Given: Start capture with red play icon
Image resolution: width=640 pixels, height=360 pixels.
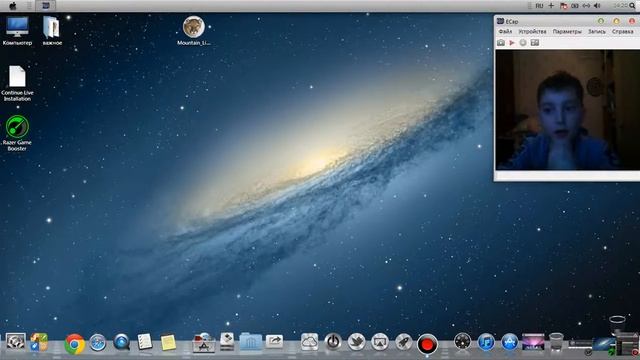Looking at the screenshot, I should point(512,42).
